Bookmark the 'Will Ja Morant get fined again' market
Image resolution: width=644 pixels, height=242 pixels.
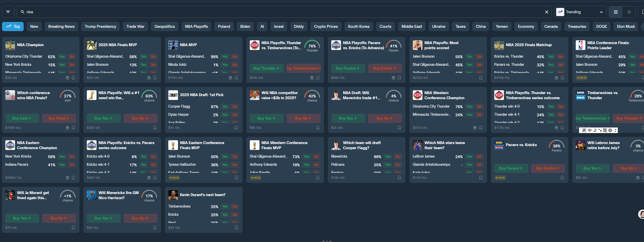73,228
